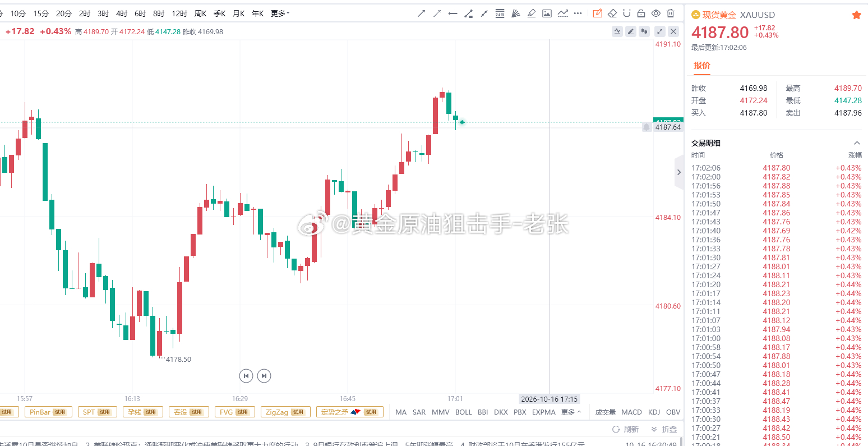Enable the KDJ sub-indicator
This screenshot has width=868, height=446.
coord(654,412)
